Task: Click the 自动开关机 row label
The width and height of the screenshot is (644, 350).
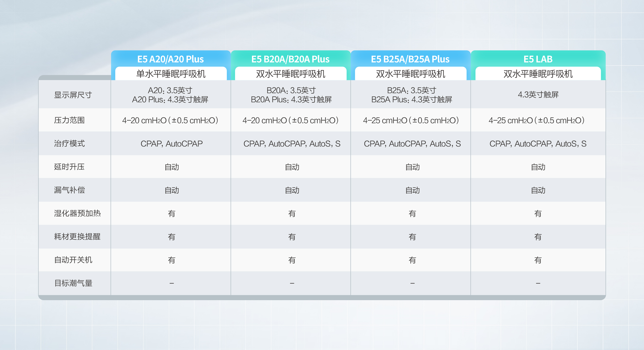Action: point(73,260)
